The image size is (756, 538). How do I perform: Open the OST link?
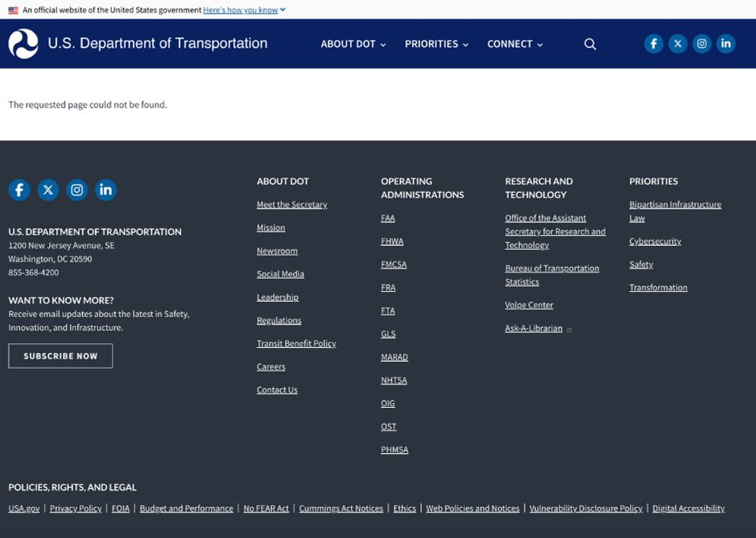(389, 427)
